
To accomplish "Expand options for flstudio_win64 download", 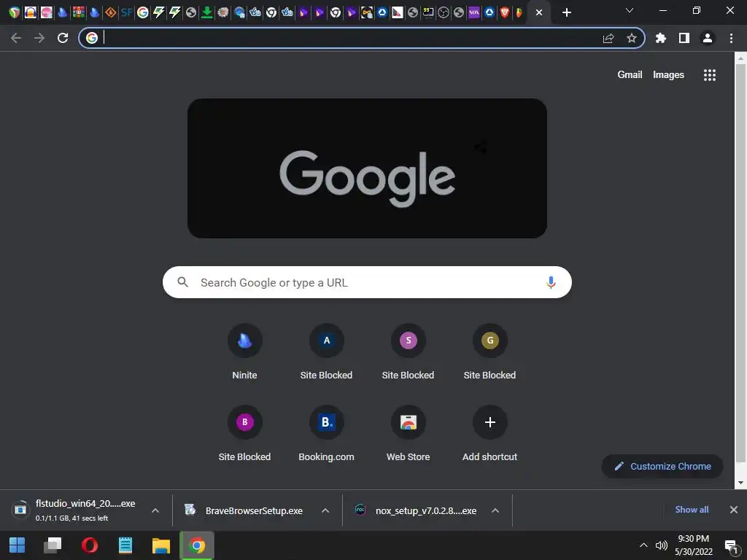I will [x=155, y=510].
